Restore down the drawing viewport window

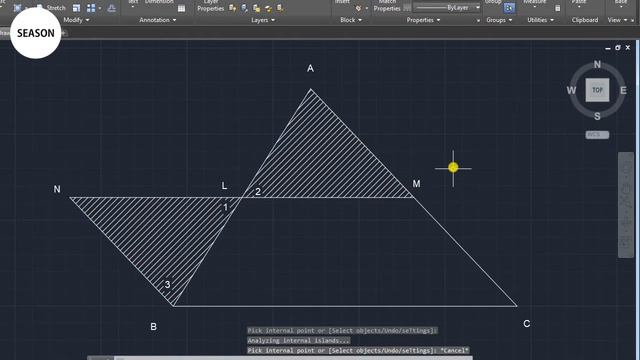[x=618, y=48]
